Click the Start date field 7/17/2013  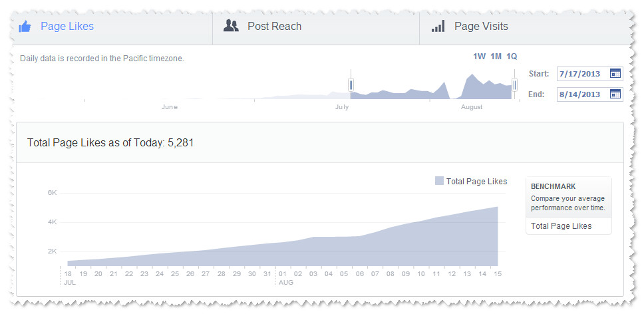[590, 74]
